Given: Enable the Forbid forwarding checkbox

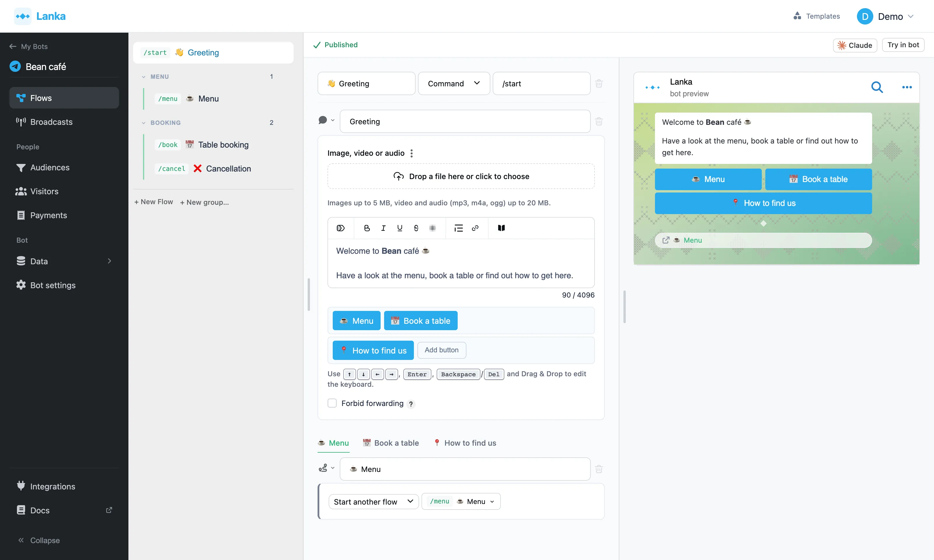Looking at the screenshot, I should (332, 403).
